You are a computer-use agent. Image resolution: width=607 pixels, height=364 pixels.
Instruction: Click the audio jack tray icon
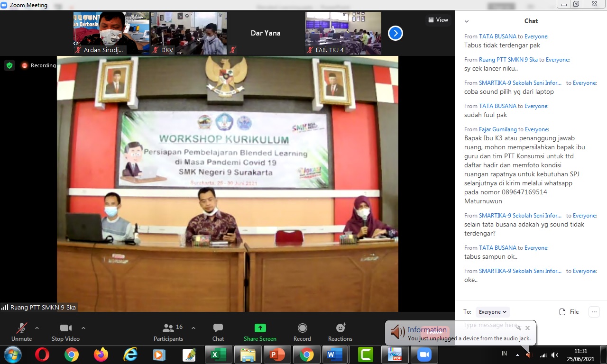(529, 355)
